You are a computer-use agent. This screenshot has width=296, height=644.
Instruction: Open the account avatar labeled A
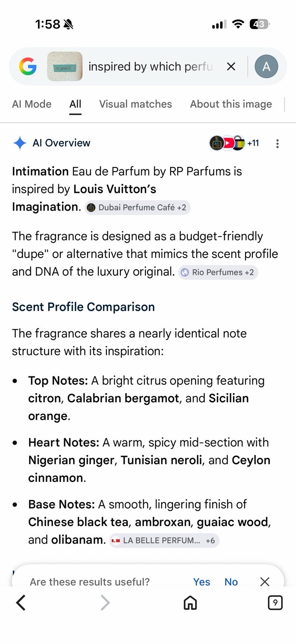pos(266,66)
